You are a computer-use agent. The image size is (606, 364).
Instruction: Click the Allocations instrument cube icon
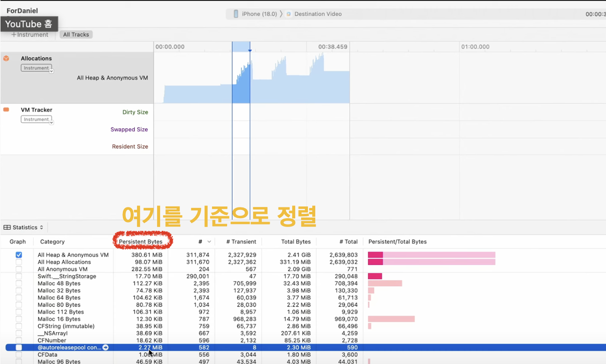(x=6, y=58)
